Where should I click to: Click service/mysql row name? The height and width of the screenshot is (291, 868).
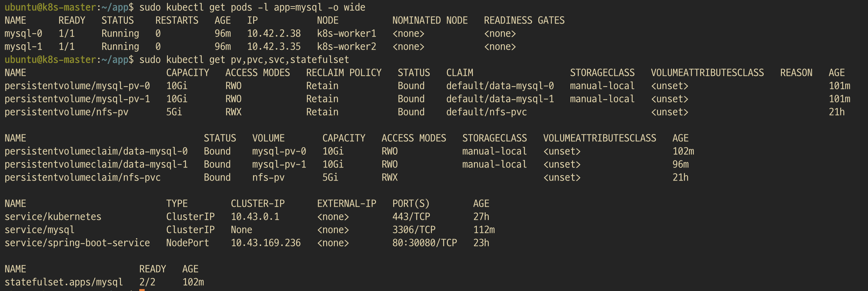[x=40, y=230]
